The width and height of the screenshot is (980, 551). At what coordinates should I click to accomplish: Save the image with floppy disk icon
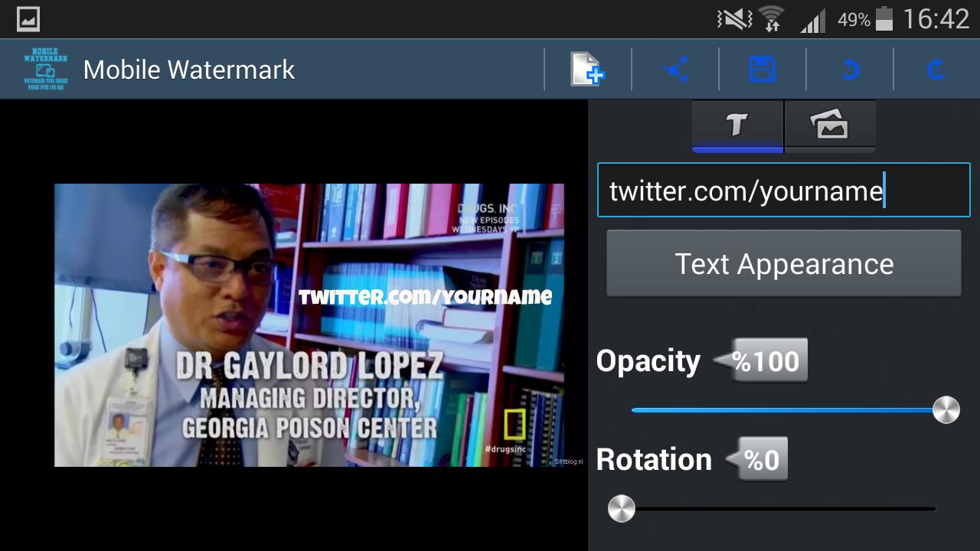(x=763, y=70)
